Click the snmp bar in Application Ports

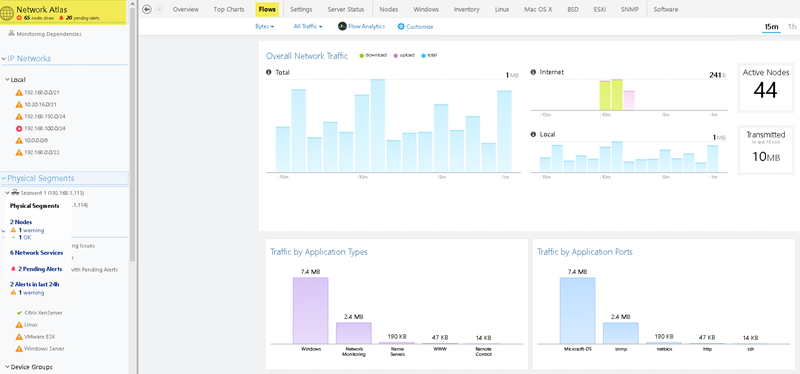pyautogui.click(x=620, y=333)
